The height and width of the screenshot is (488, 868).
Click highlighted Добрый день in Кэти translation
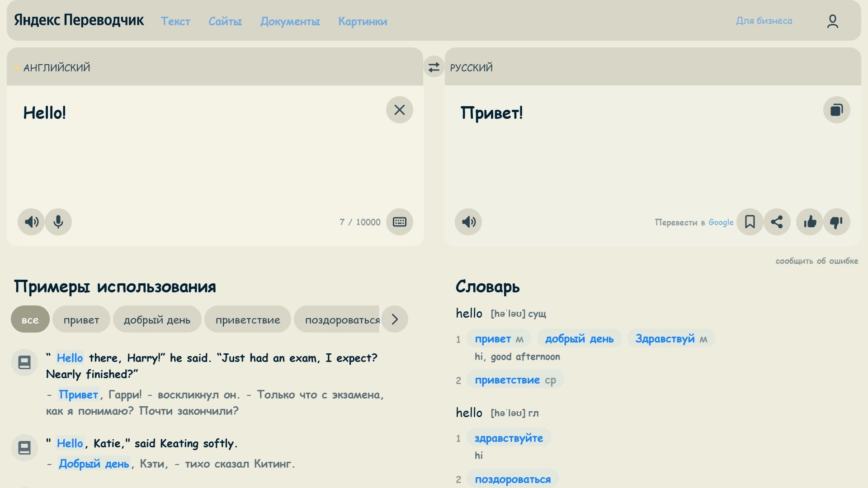tap(94, 464)
